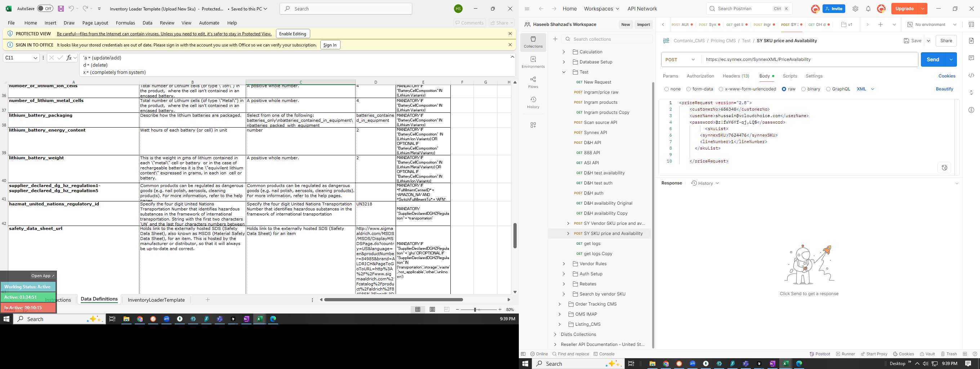The image size is (980, 369).
Task: Click Beautify link in body editor
Action: [944, 89]
